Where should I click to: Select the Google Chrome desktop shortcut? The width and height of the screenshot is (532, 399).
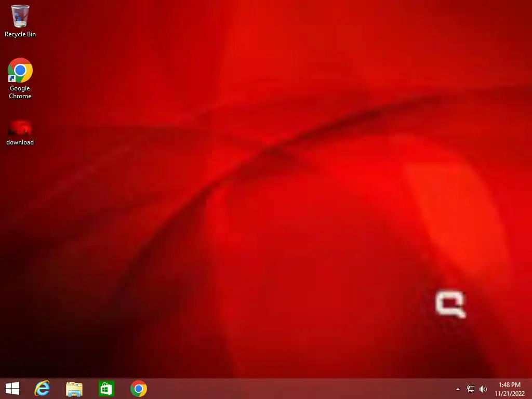tap(20, 78)
